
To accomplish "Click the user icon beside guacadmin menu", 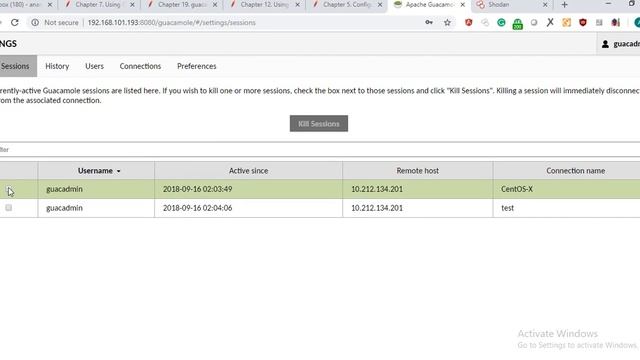I will pos(605,44).
